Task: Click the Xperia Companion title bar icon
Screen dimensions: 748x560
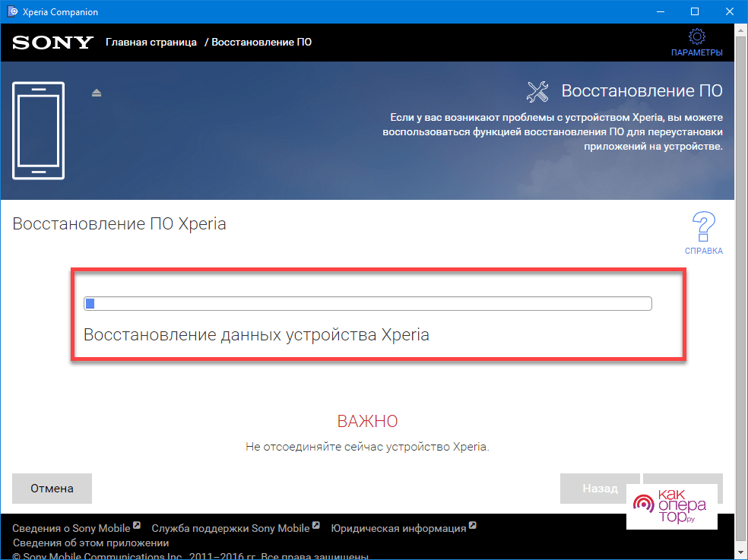Action: click(x=12, y=12)
